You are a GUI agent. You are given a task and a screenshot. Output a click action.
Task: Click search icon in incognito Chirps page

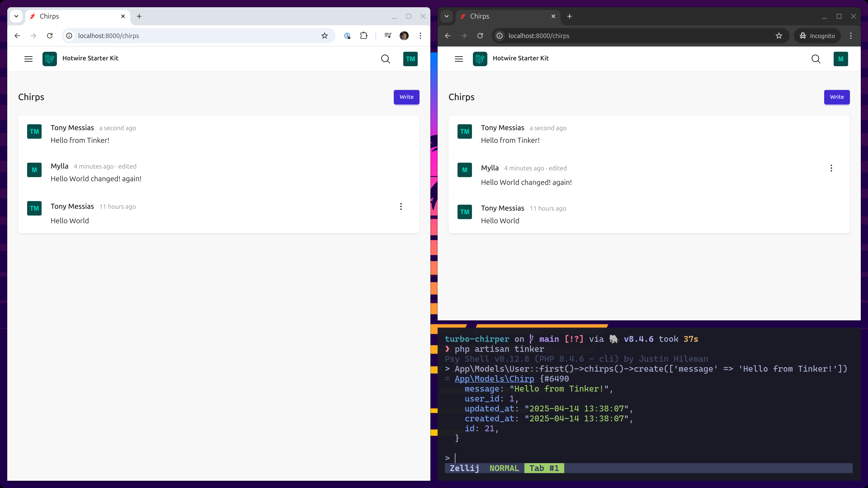pyautogui.click(x=815, y=59)
